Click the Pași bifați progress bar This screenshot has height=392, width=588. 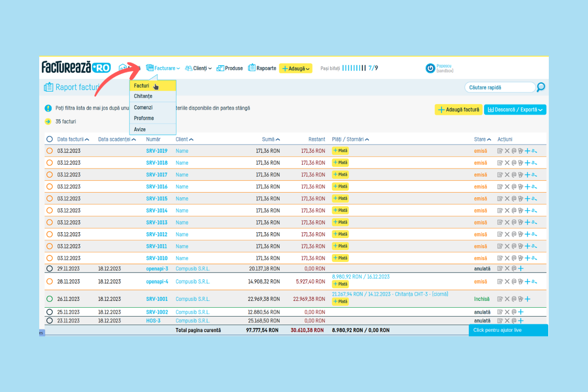point(354,68)
